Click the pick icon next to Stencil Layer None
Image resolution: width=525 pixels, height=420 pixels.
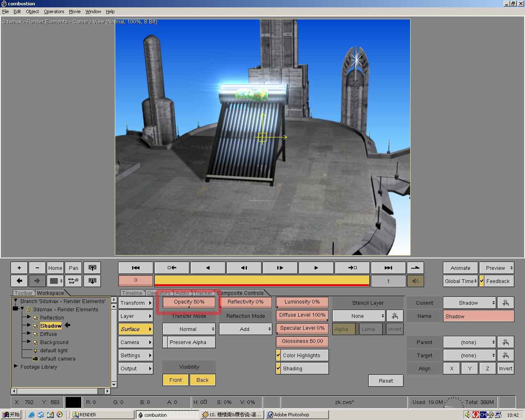[x=395, y=316]
